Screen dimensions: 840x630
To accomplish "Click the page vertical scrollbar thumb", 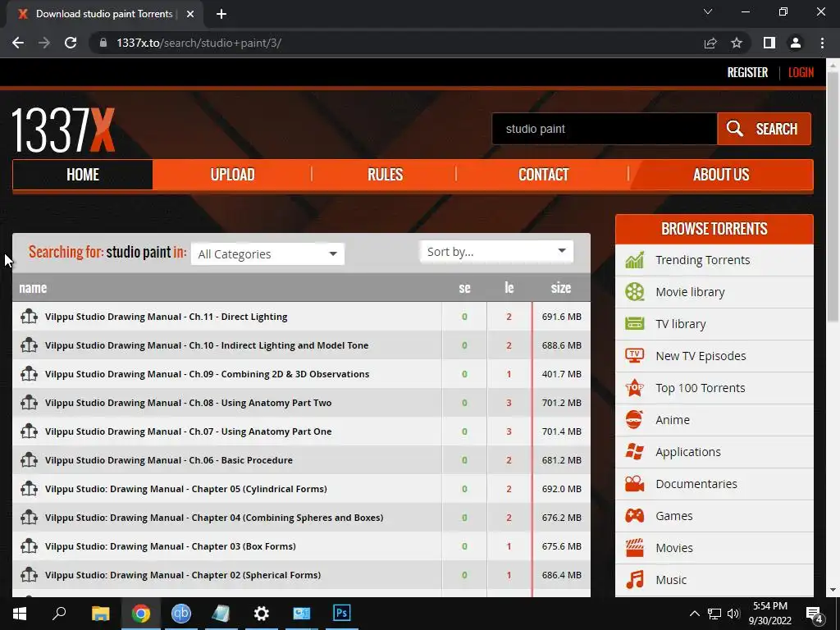I will click(x=833, y=195).
